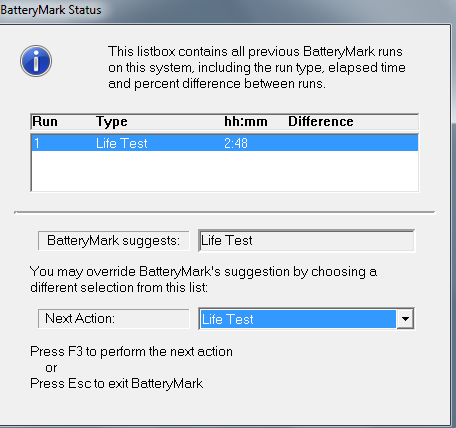
Task: Select Life Test in Next Action combo box
Action: [298, 319]
